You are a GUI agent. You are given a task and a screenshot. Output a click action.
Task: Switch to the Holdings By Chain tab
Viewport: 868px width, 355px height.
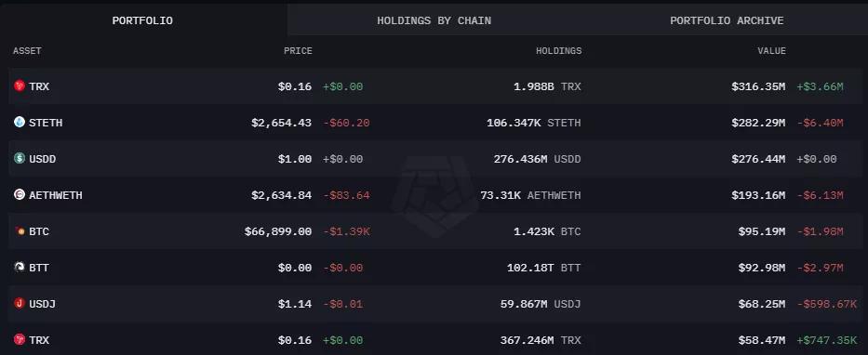click(434, 20)
